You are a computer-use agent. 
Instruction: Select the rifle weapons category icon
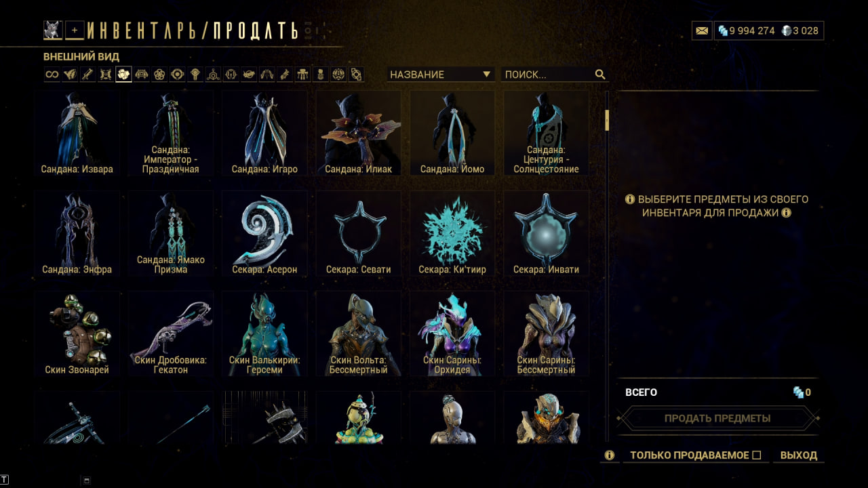point(87,75)
